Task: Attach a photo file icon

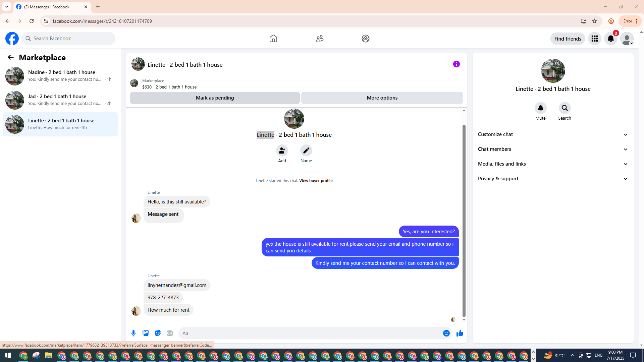Action: click(x=146, y=333)
